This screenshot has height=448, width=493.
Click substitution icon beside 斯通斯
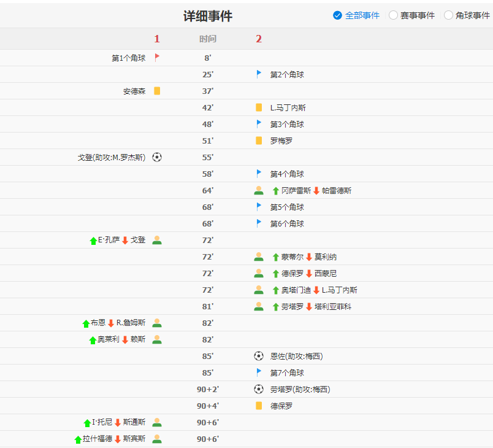tap(157, 422)
